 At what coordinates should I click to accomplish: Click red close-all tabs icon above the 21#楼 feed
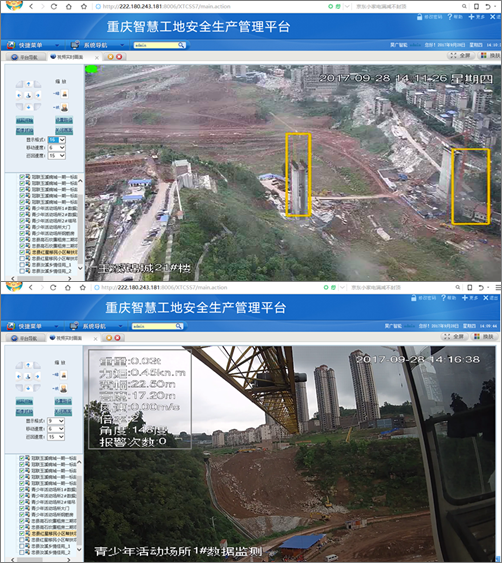119,57
